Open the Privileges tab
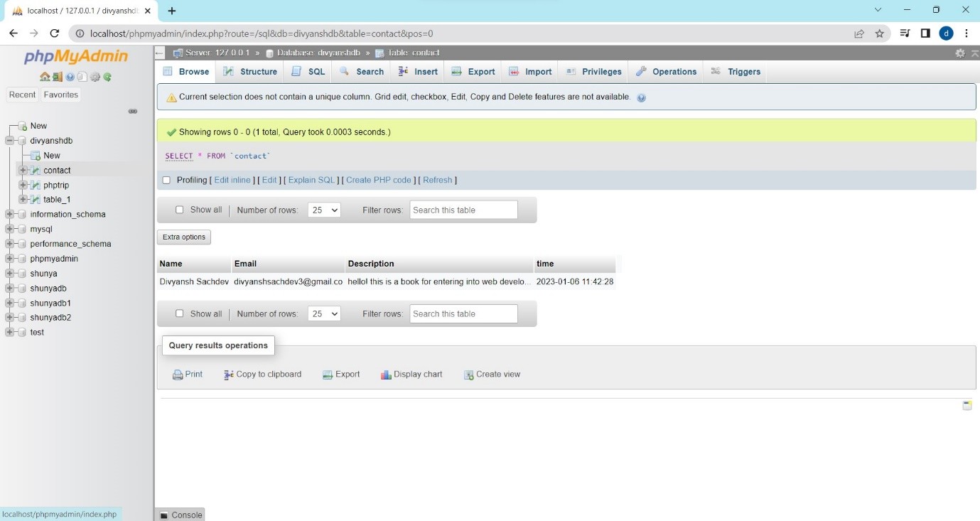Viewport: 980px width, 521px height. pos(594,72)
